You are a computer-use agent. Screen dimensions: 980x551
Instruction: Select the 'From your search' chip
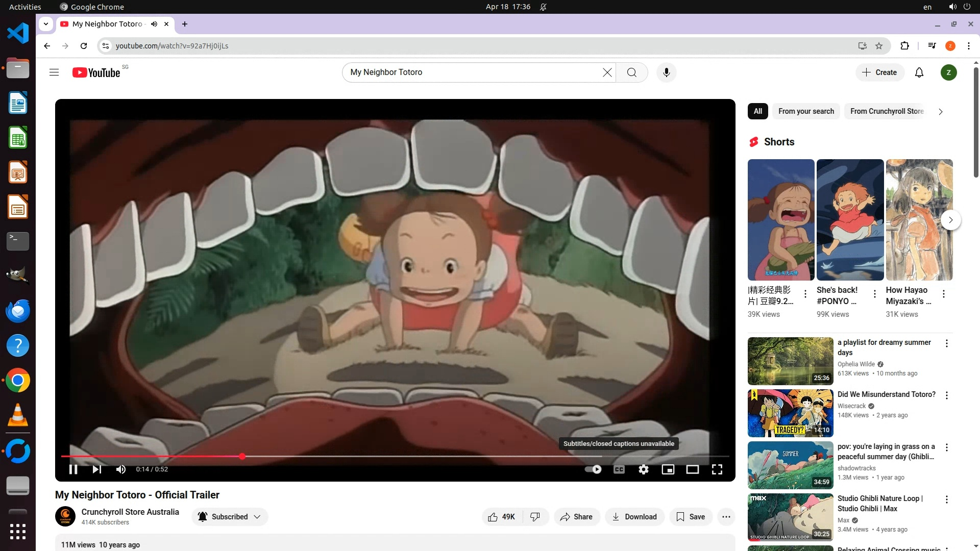(806, 111)
